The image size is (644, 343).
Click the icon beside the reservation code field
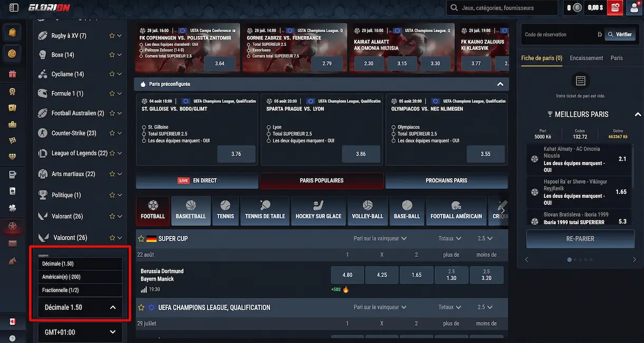600,34
